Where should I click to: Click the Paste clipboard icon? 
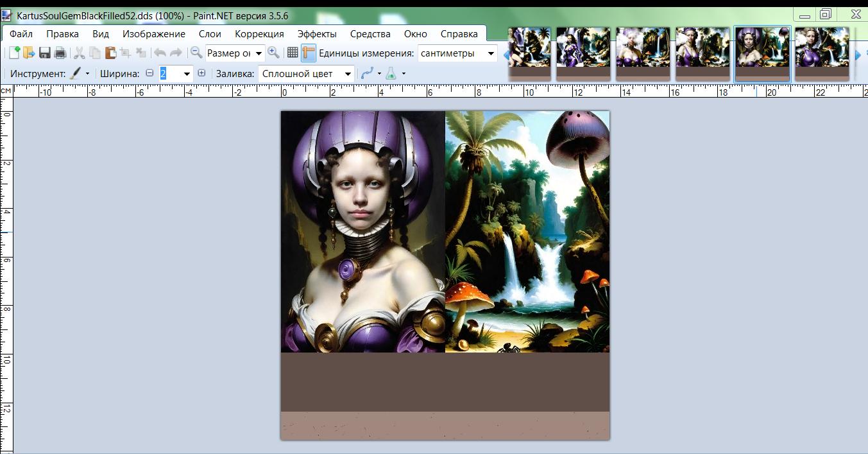pos(110,53)
